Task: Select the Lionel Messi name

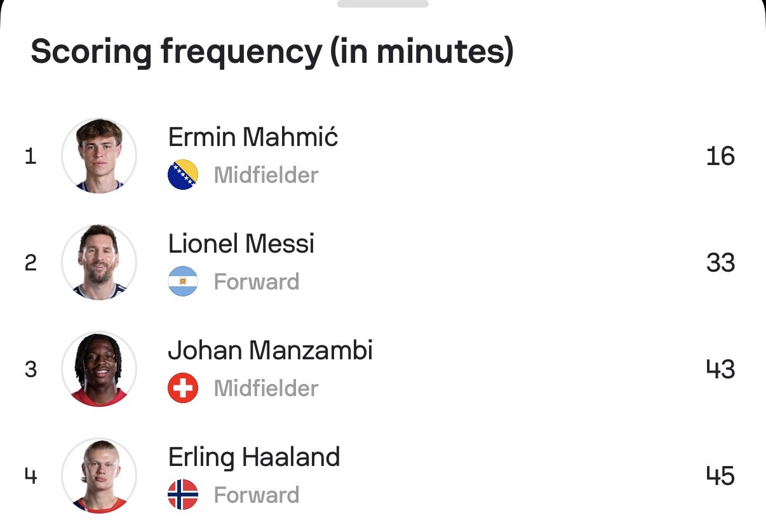Action: pyautogui.click(x=241, y=243)
